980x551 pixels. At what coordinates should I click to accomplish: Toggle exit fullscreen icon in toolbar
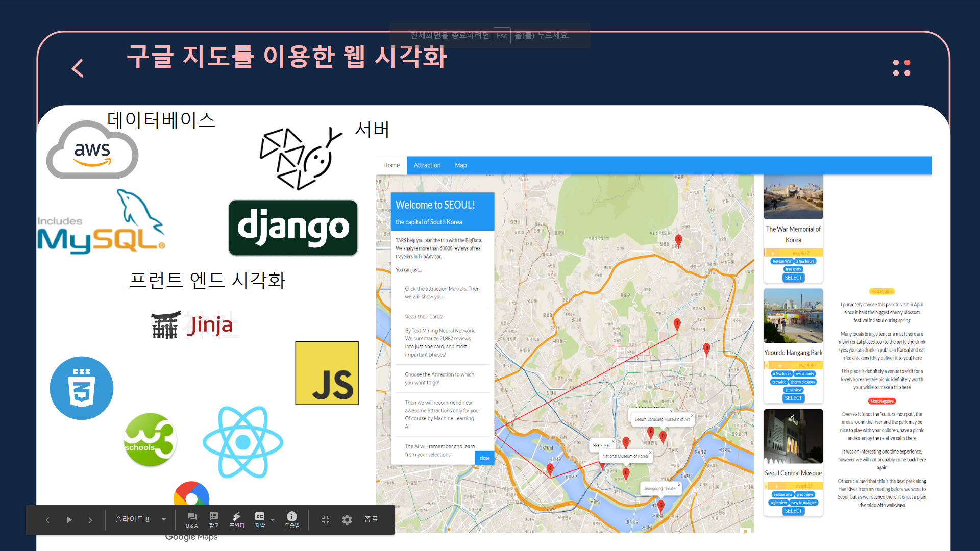coord(326,519)
